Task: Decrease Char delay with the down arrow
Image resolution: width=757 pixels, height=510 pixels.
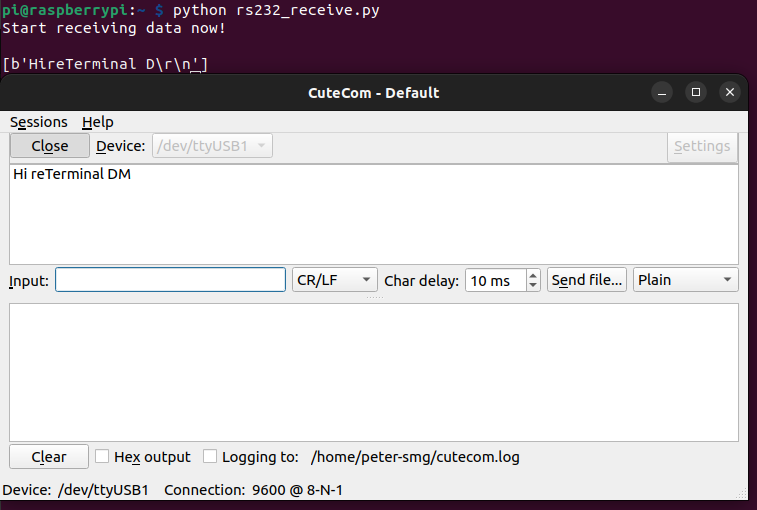Action: 533,286
